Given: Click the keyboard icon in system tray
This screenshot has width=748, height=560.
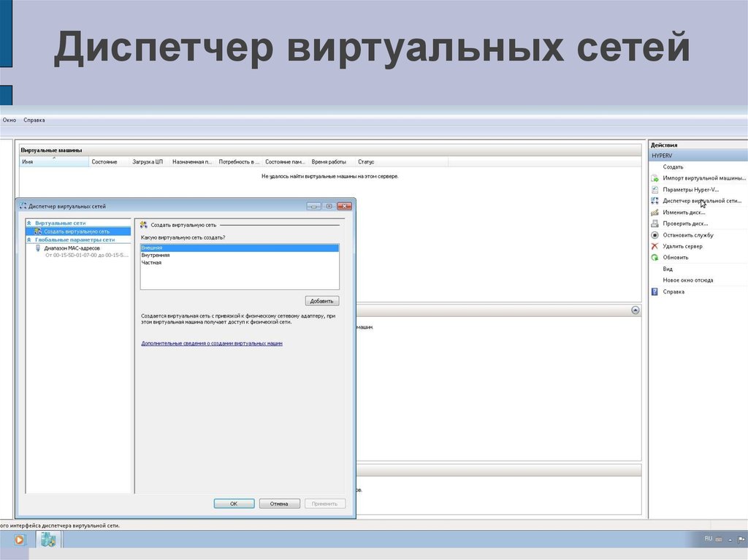Looking at the screenshot, I should click(x=719, y=539).
